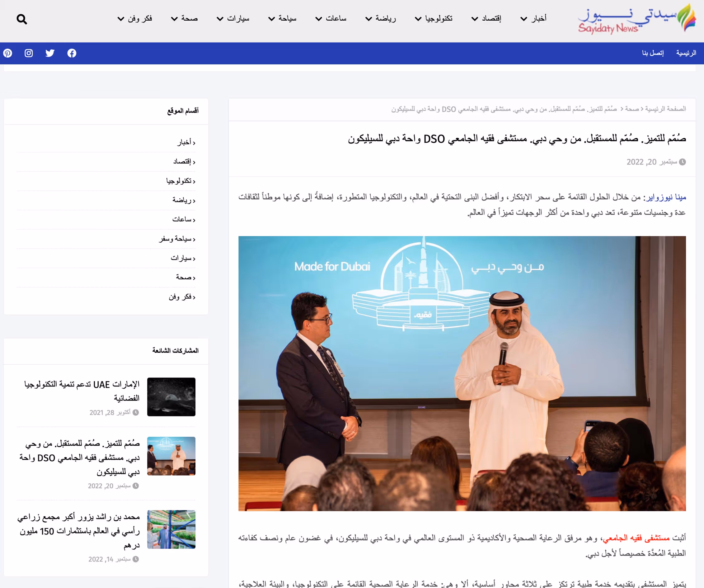704x588 pixels.
Task: Open the UAE space technology article thumbnail
Action: [171, 397]
